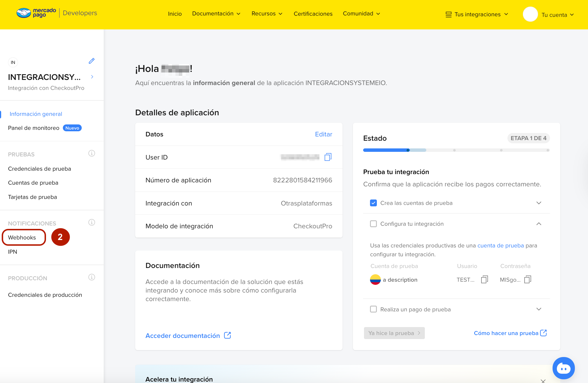Expand Tus integraciones dropdown
This screenshot has height=383, width=588.
(x=477, y=15)
